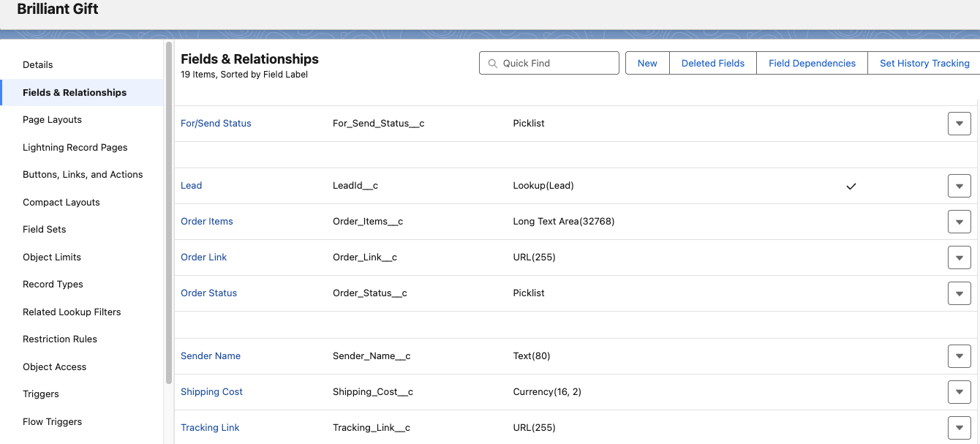The image size is (980, 444).
Task: Open Field Dependencies
Action: (812, 64)
